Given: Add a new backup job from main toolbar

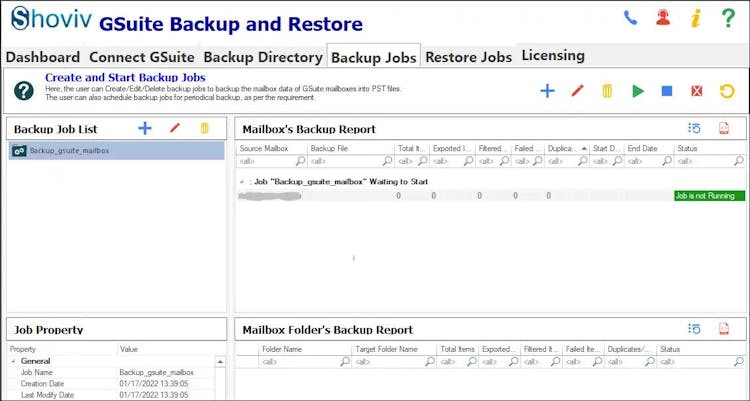Looking at the screenshot, I should point(547,90).
